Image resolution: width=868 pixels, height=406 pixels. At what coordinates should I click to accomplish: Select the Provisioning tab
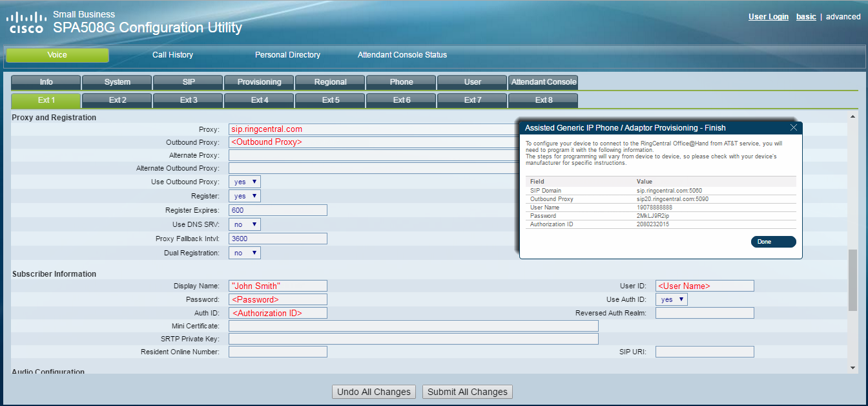(259, 82)
